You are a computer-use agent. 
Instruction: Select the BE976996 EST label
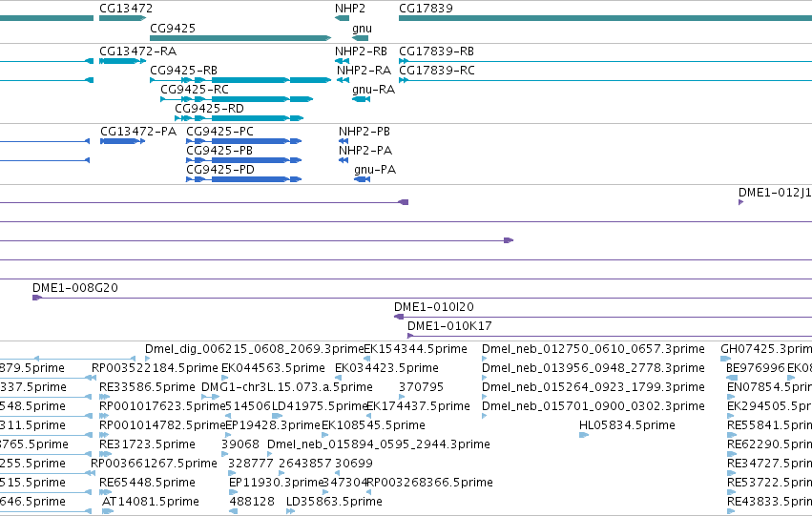point(756,368)
